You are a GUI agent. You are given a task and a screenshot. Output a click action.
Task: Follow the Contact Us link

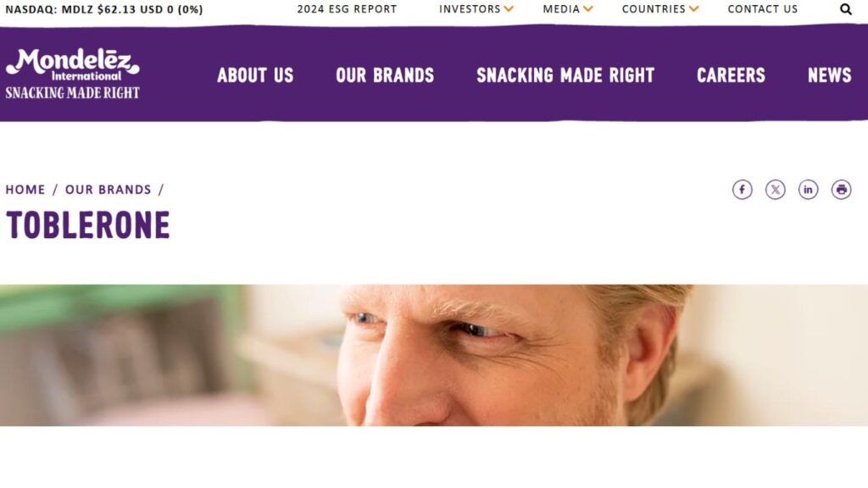pyautogui.click(x=762, y=9)
